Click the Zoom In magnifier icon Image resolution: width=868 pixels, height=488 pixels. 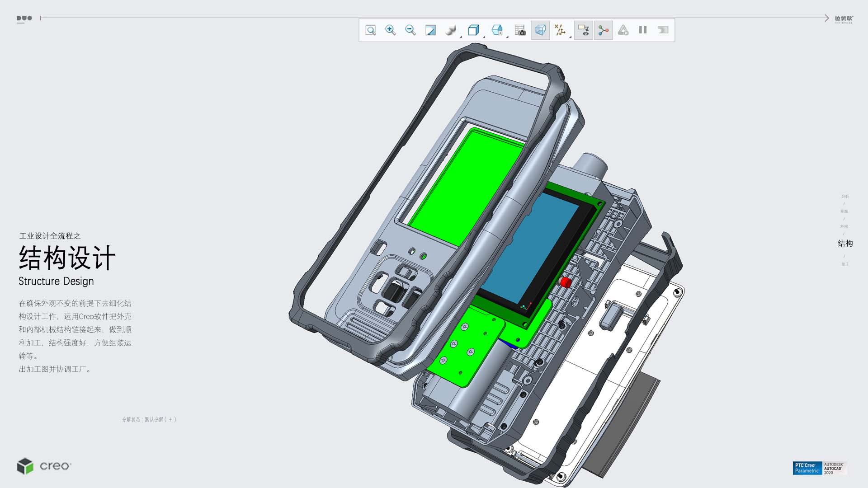pos(391,30)
